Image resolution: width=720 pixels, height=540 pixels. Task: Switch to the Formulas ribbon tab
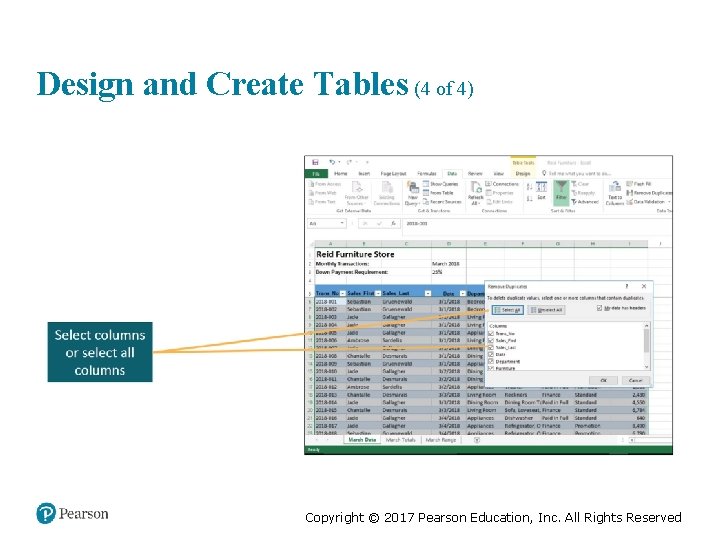(x=427, y=174)
